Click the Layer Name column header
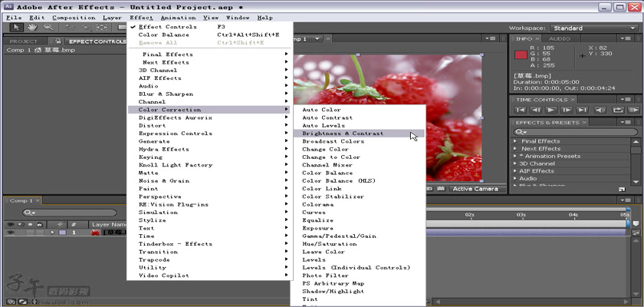 point(107,225)
